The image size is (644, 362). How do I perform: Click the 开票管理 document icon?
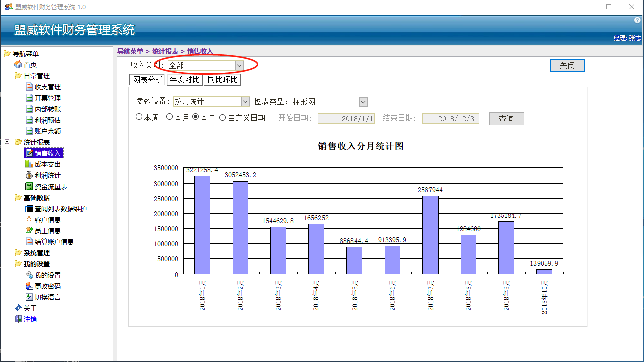coord(29,98)
